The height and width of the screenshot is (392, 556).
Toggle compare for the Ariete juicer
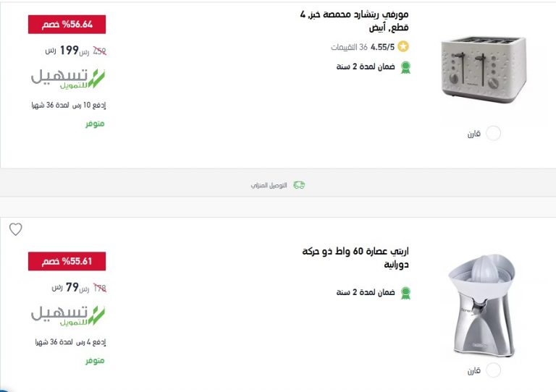coord(493,370)
